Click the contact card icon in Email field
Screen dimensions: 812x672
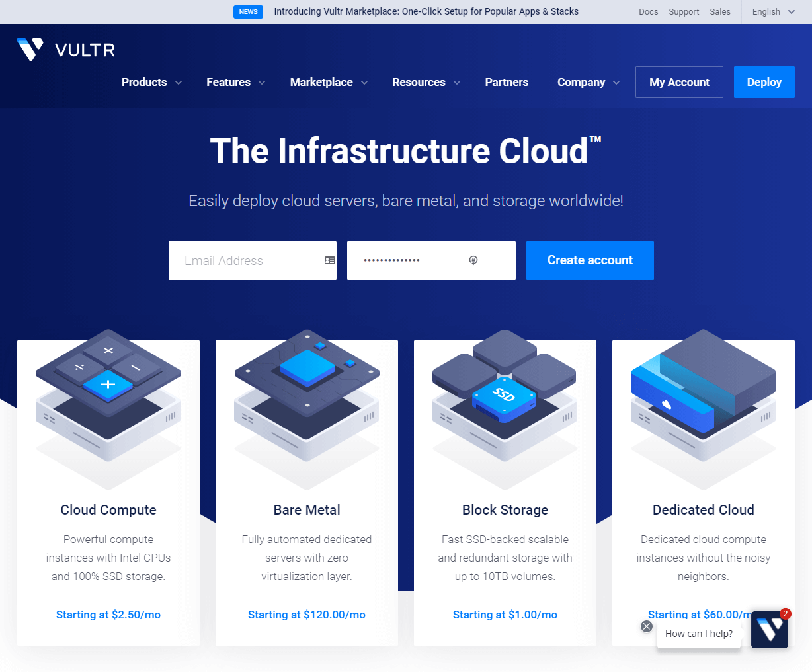330,260
